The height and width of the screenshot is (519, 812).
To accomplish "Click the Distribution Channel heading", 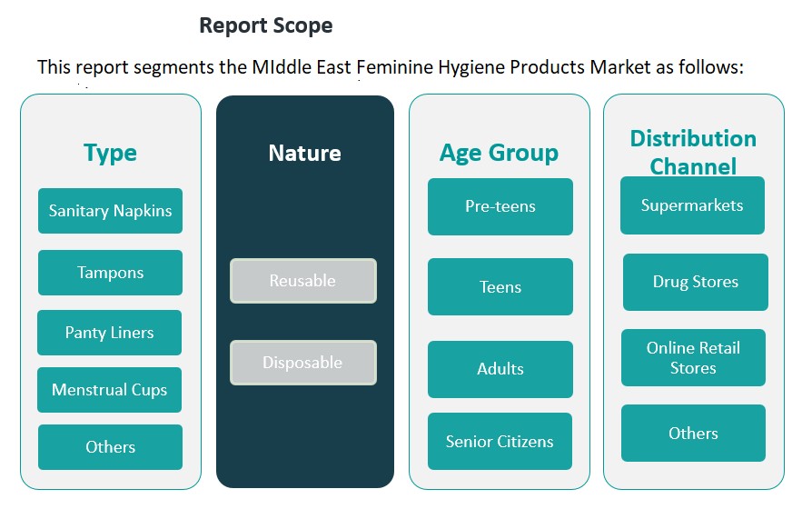I will 693,152.
